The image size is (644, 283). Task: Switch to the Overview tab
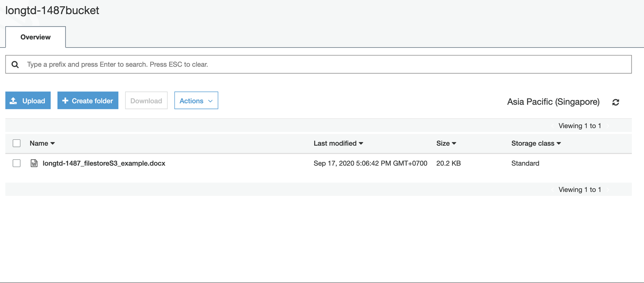(36, 37)
